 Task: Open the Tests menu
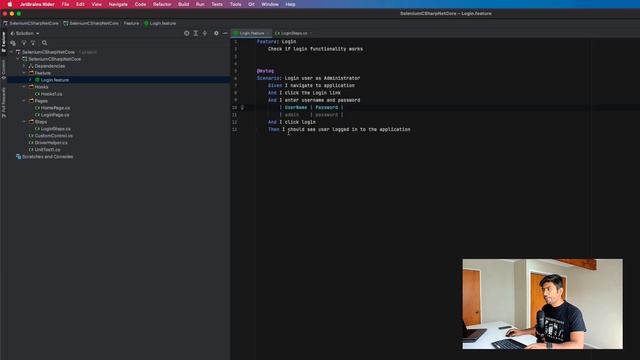(x=217, y=4)
